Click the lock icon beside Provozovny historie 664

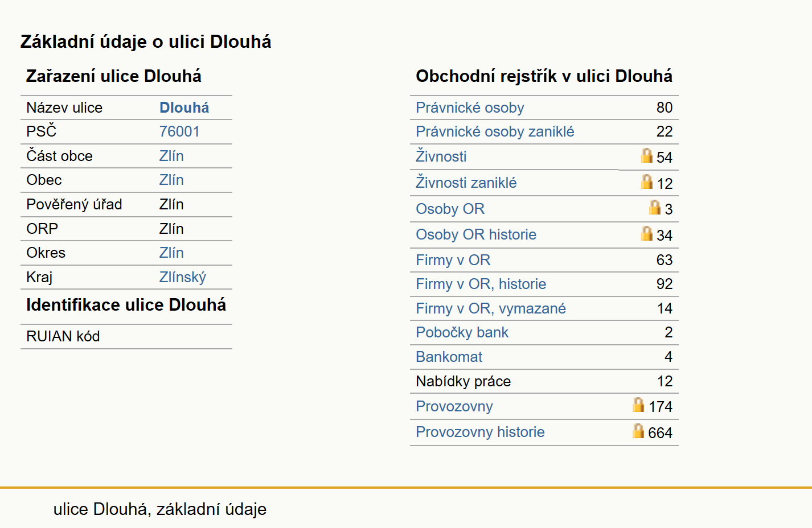tap(638, 431)
